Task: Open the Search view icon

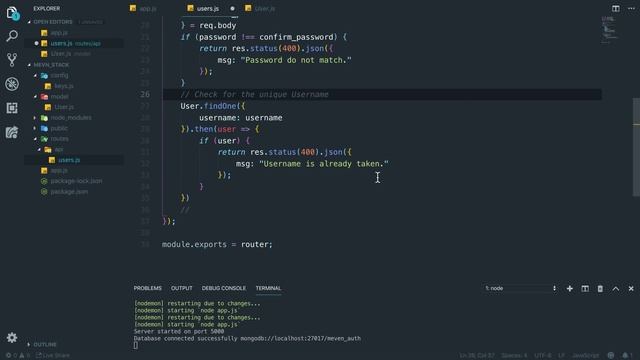Action: click(12, 36)
